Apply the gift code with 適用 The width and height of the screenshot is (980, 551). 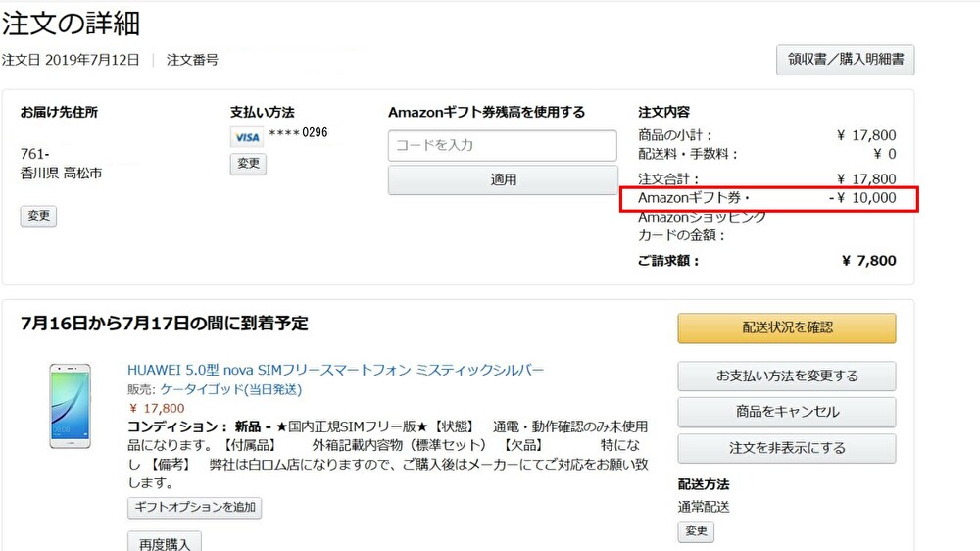pyautogui.click(x=503, y=180)
